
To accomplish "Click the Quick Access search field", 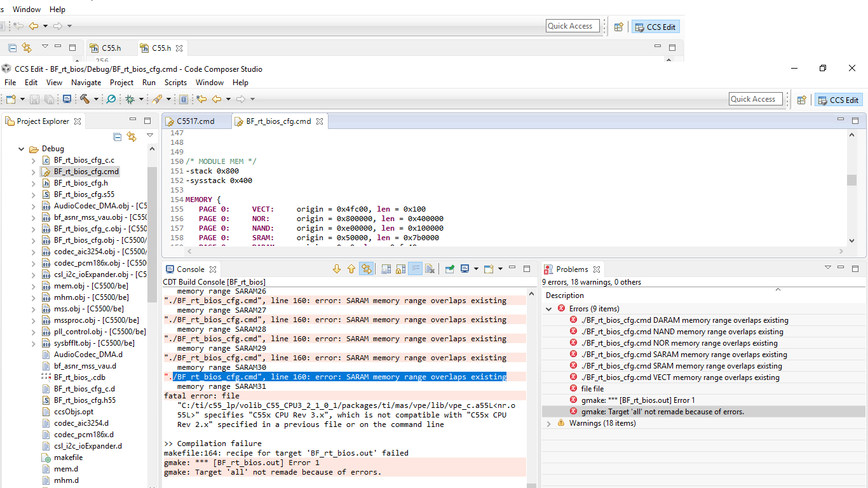I will coord(756,99).
